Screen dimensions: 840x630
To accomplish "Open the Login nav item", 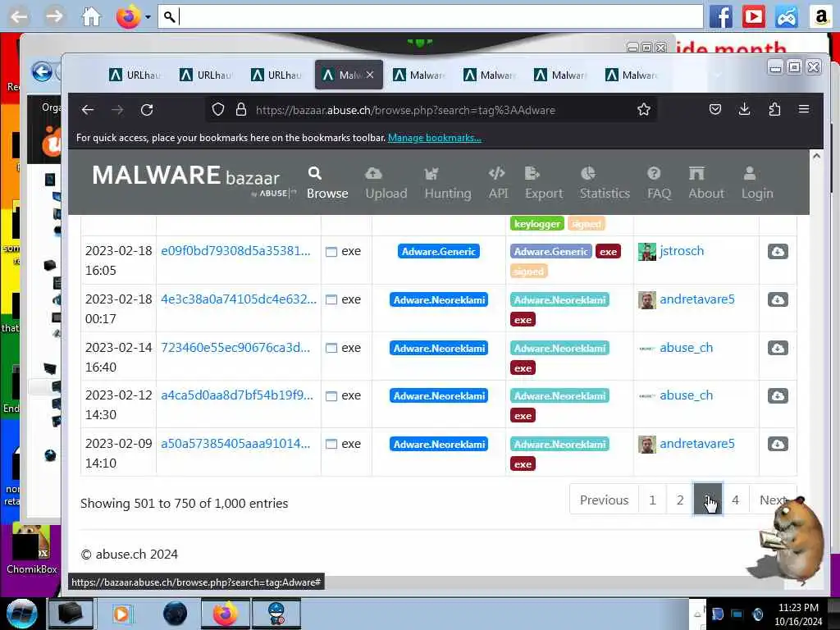I will (x=757, y=184).
